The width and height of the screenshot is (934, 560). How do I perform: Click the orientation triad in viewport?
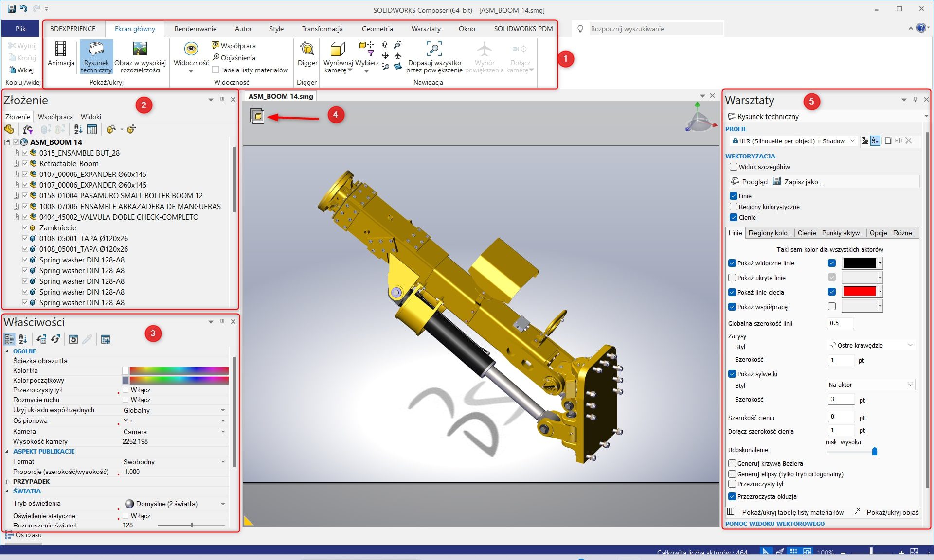700,118
